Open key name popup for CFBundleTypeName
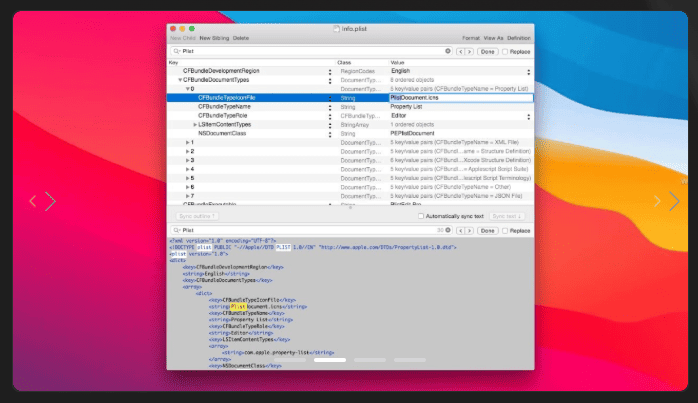Image resolution: width=698 pixels, height=403 pixels. (x=330, y=107)
